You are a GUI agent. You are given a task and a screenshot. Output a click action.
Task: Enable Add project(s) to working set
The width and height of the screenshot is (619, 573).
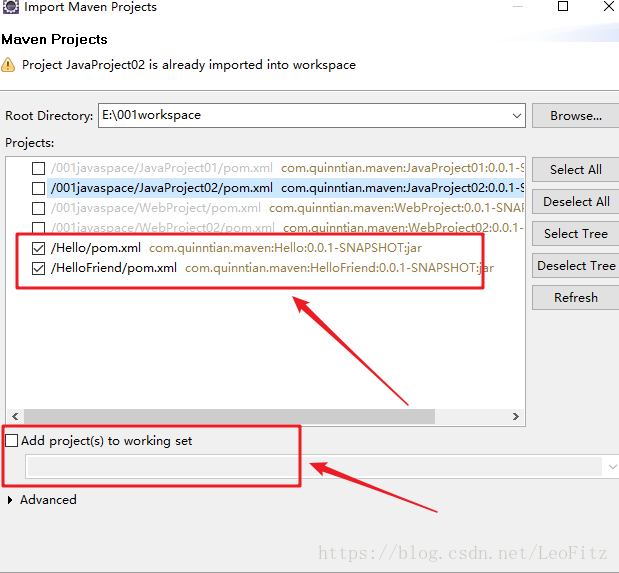click(x=11, y=440)
